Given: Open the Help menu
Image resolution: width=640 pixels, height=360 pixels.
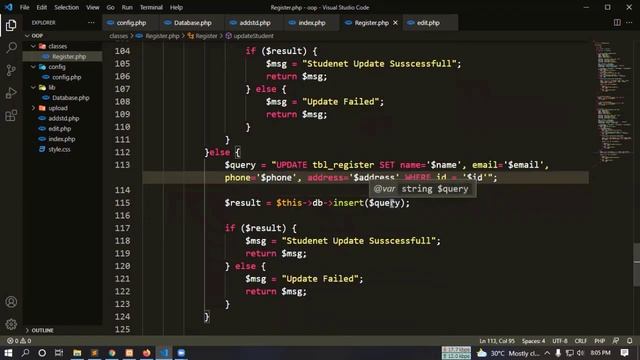Looking at the screenshot, I should [x=176, y=7].
